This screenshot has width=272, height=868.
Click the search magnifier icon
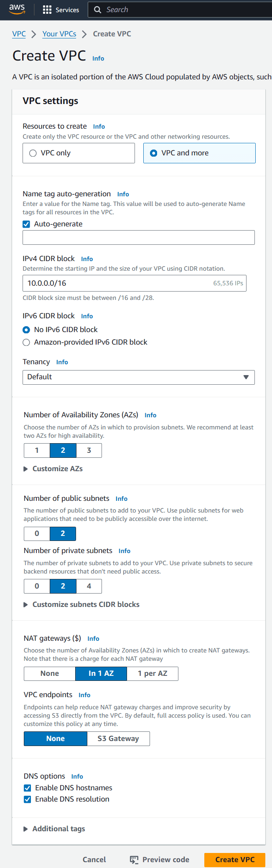click(98, 10)
